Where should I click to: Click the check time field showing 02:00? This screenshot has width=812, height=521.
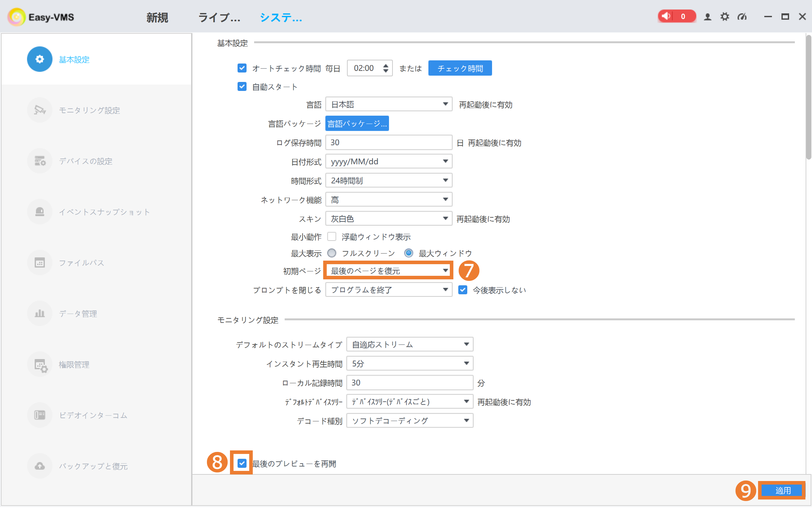click(x=370, y=68)
